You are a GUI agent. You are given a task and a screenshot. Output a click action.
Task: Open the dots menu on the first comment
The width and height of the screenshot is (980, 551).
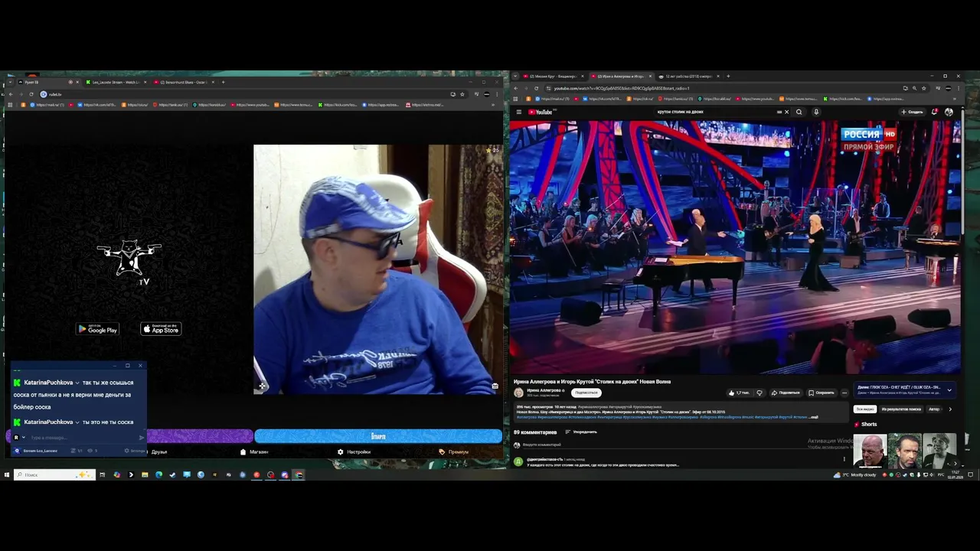(x=844, y=459)
